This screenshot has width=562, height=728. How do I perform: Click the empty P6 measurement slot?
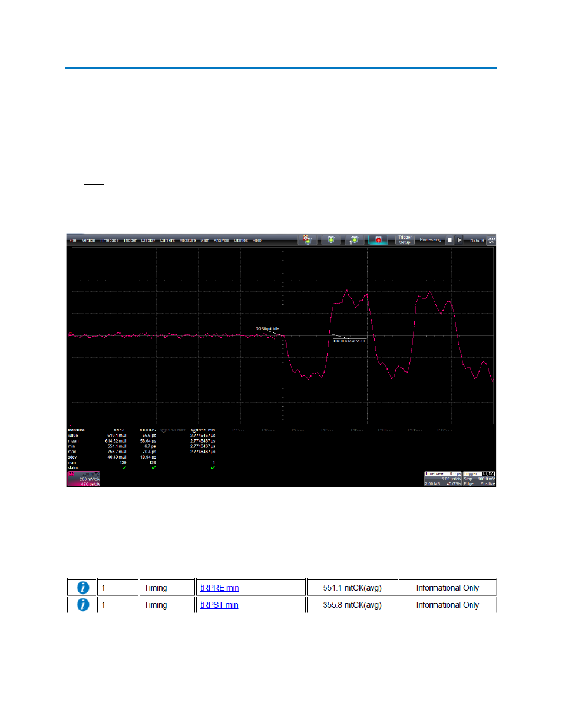267,430
